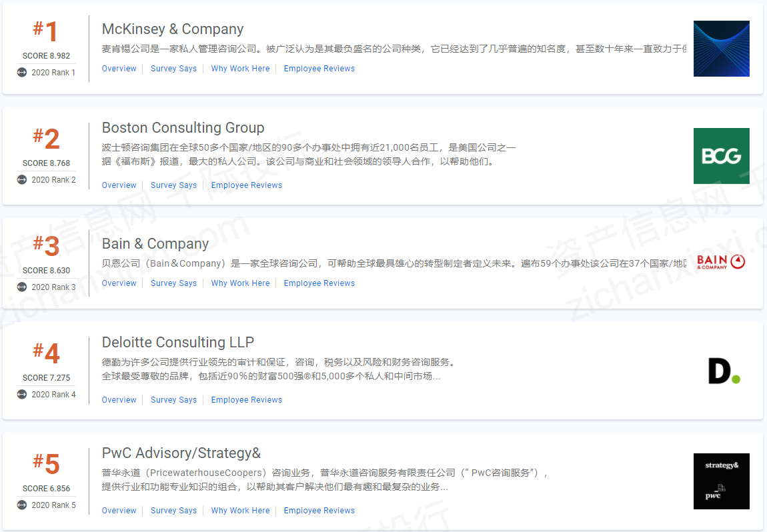Open Survey Says for PwC Advisory/Strategy&
Screen dimensions: 767x532
(173, 511)
